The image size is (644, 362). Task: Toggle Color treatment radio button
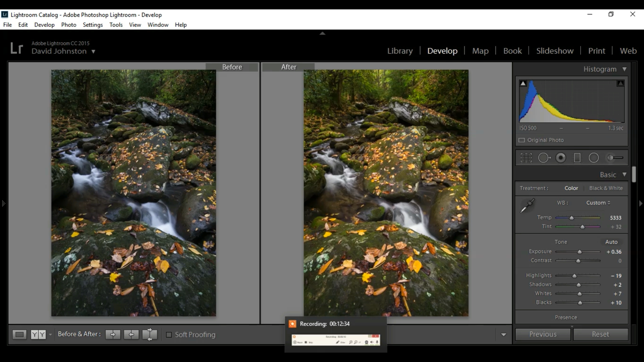(571, 188)
